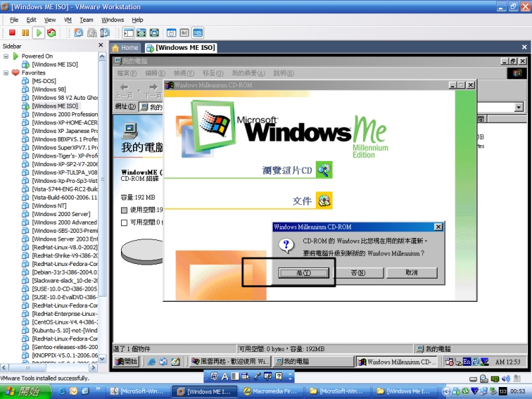Image resolution: width=532 pixels, height=399 pixels.
Task: Click the Internet Explorer icon in guest taskbar
Action: click(x=152, y=362)
